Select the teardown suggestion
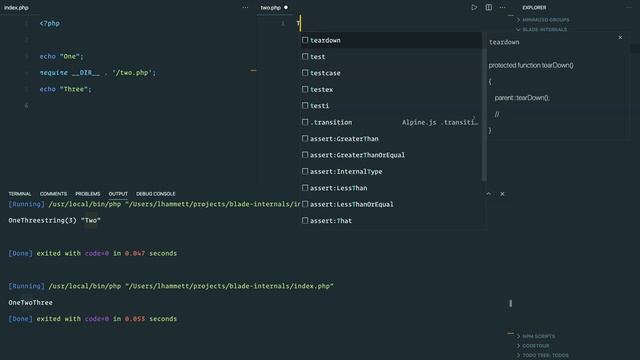Viewport: 640px width, 360px height. click(391, 40)
